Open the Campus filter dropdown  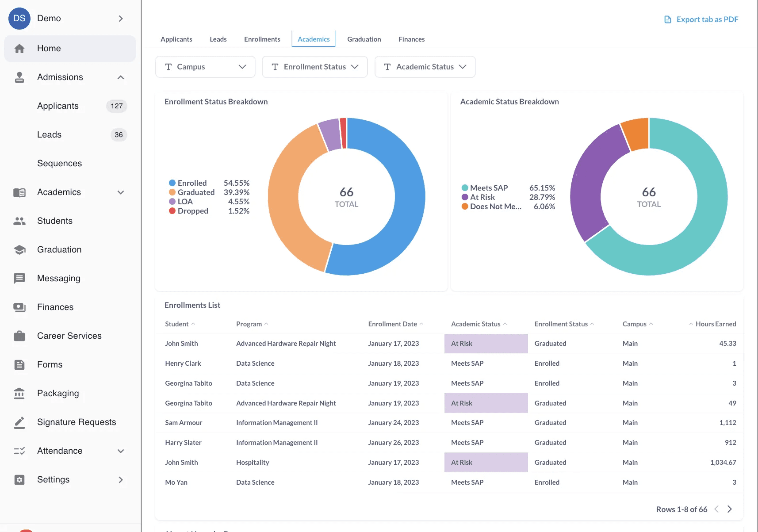(205, 67)
